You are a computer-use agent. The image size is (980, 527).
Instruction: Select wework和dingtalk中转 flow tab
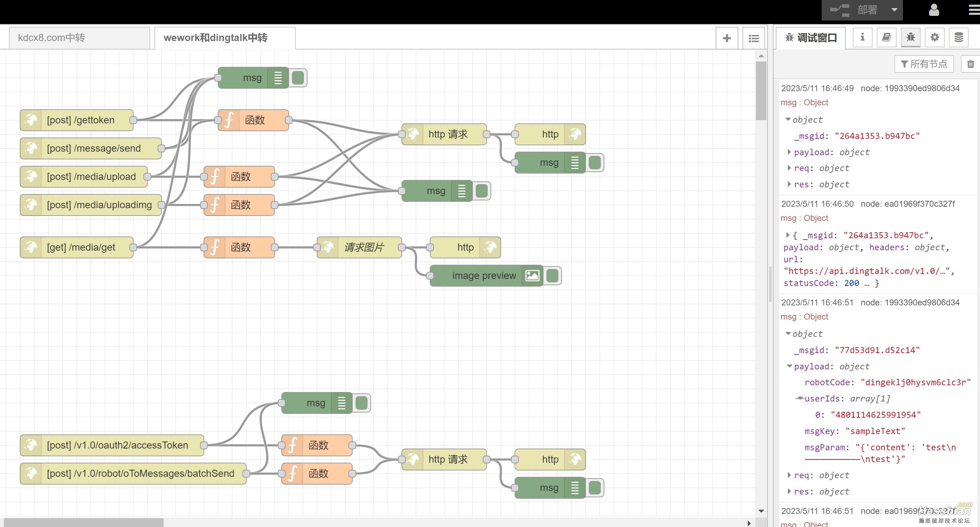(225, 38)
